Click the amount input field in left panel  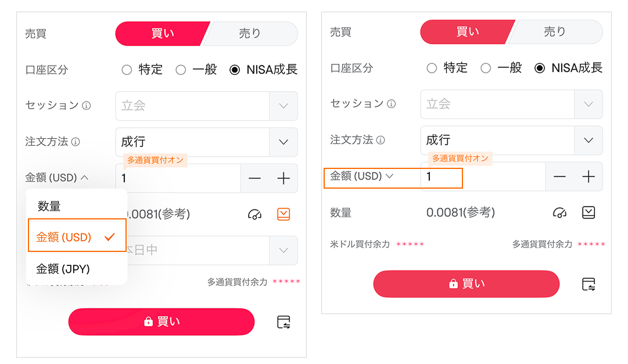pyautogui.click(x=178, y=179)
